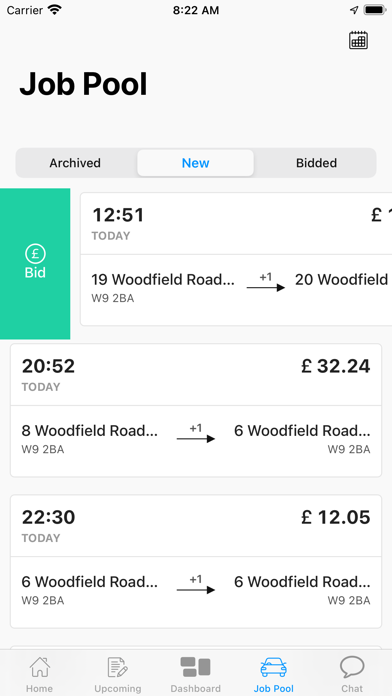392x696 pixels.
Task: Select the swiped 12:51 job card
Action: (x=236, y=259)
